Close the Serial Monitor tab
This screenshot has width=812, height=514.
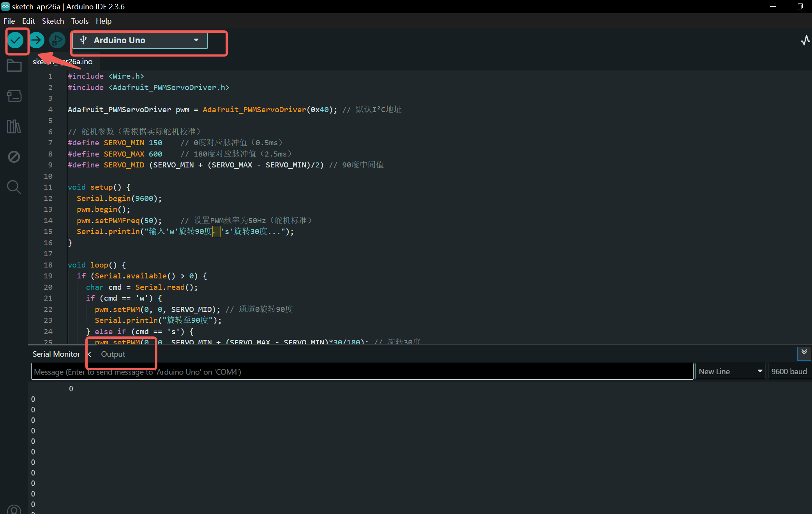[89, 354]
